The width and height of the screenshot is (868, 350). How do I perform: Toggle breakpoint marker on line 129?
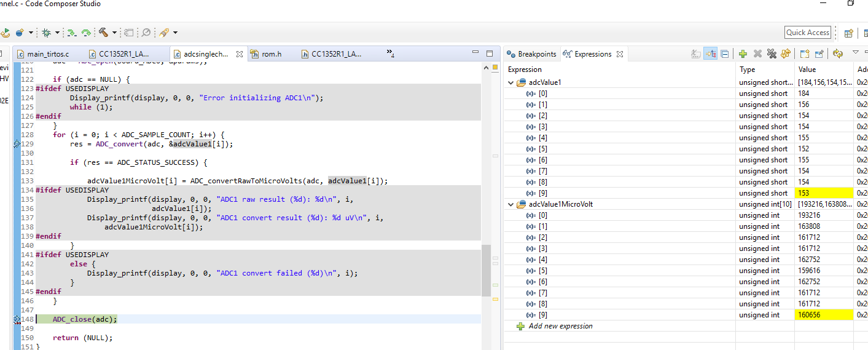[17, 144]
